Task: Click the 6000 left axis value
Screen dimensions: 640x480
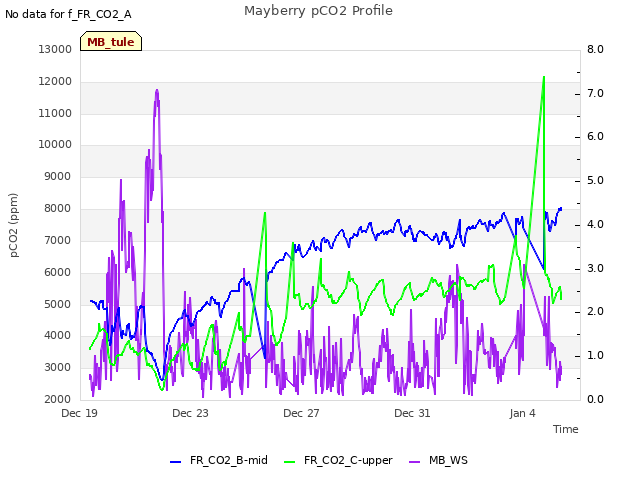Action: click(x=58, y=272)
